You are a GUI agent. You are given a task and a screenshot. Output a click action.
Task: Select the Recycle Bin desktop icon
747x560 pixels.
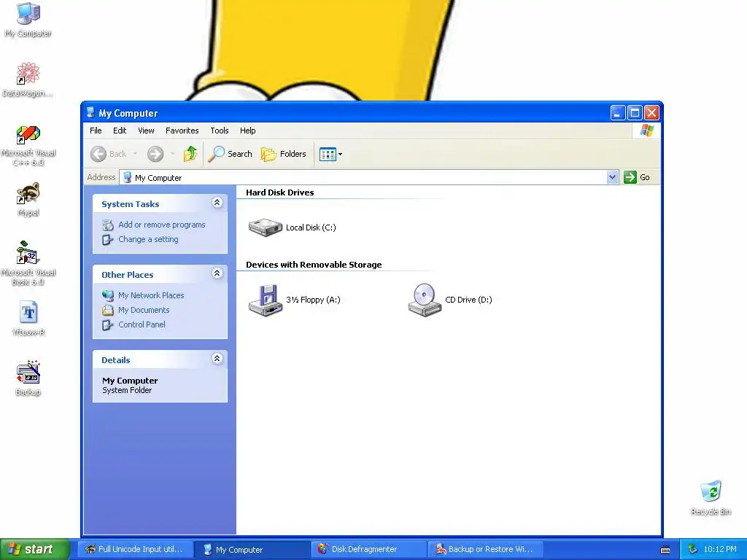(711, 497)
